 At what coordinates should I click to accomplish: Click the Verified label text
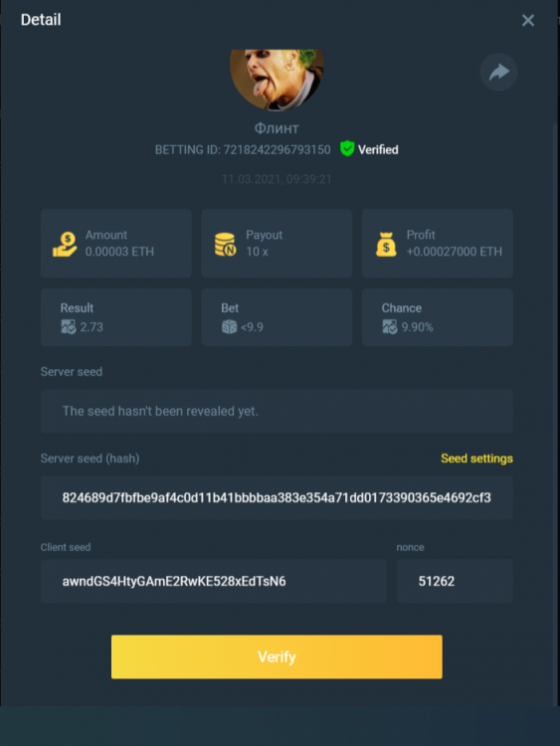pos(378,150)
